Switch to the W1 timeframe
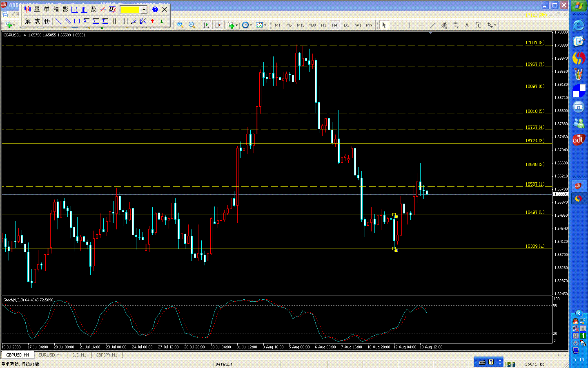 click(x=358, y=25)
